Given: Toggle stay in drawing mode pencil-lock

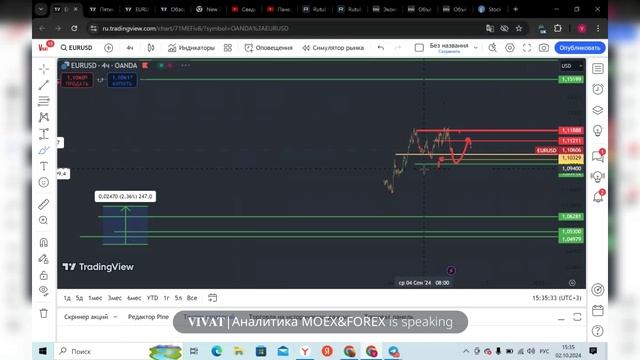Looking at the screenshot, I should click(x=44, y=259).
